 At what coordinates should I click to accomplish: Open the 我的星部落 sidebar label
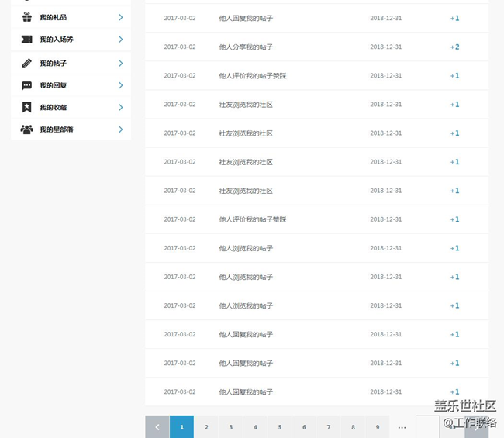click(57, 129)
